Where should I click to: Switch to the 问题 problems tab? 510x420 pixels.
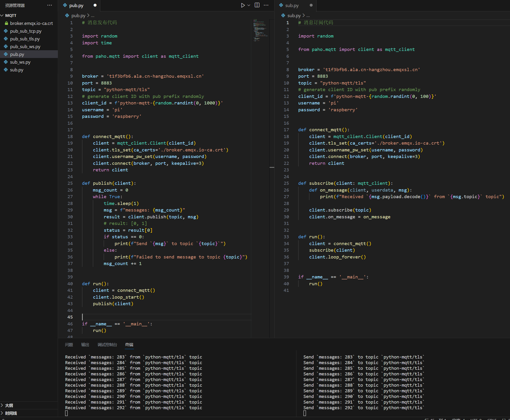(x=69, y=344)
